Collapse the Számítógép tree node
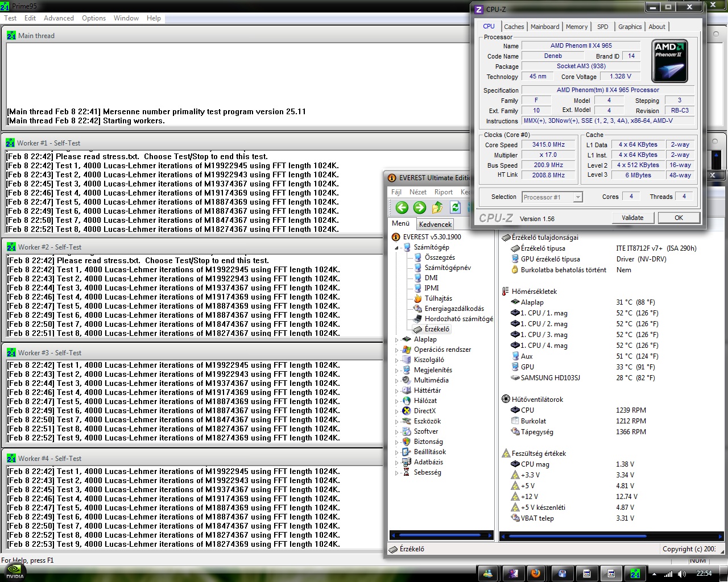 [397, 248]
